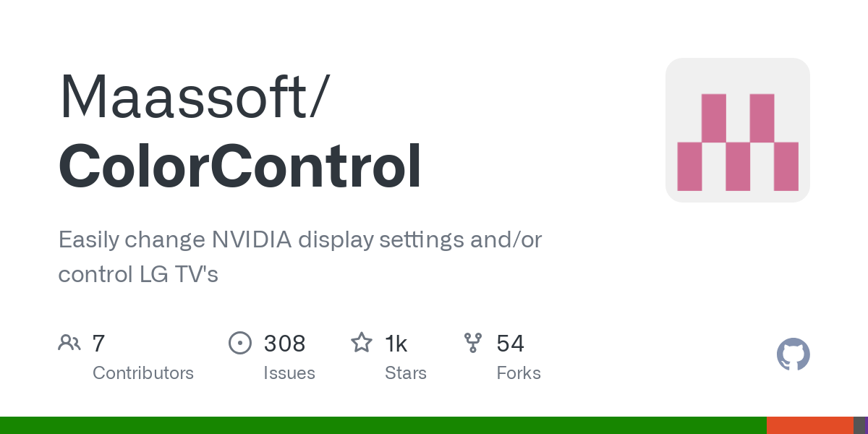Click the dark gray language bar segment
The width and height of the screenshot is (868, 434).
click(859, 425)
